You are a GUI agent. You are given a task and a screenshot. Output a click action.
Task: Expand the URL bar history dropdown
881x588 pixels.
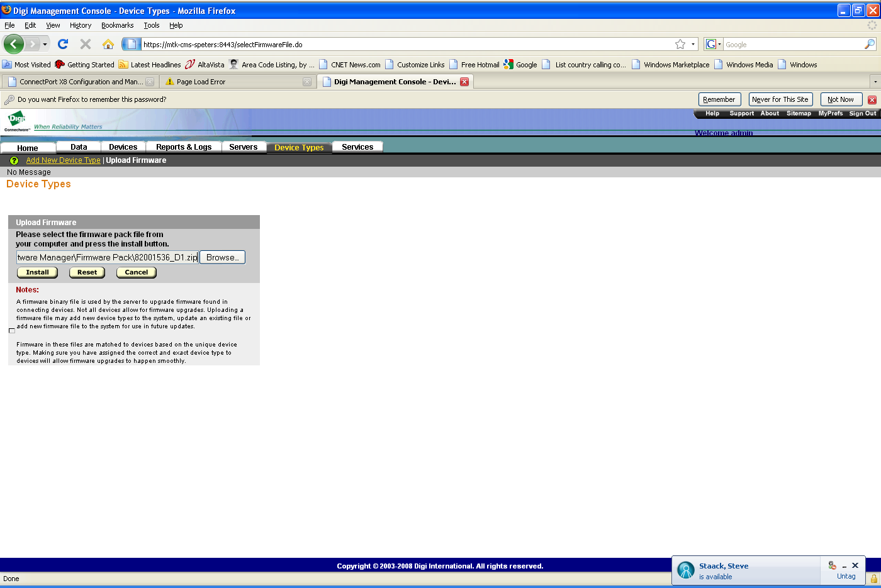[693, 44]
